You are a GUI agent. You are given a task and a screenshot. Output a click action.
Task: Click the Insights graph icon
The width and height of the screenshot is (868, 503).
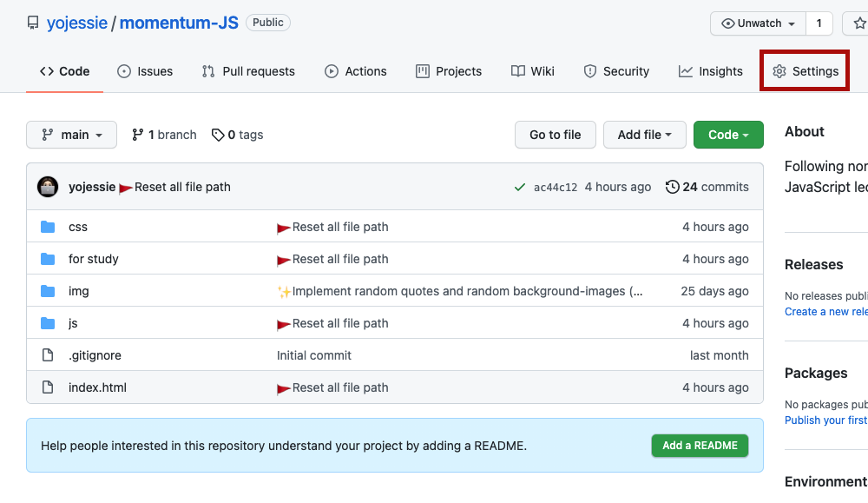tap(686, 71)
